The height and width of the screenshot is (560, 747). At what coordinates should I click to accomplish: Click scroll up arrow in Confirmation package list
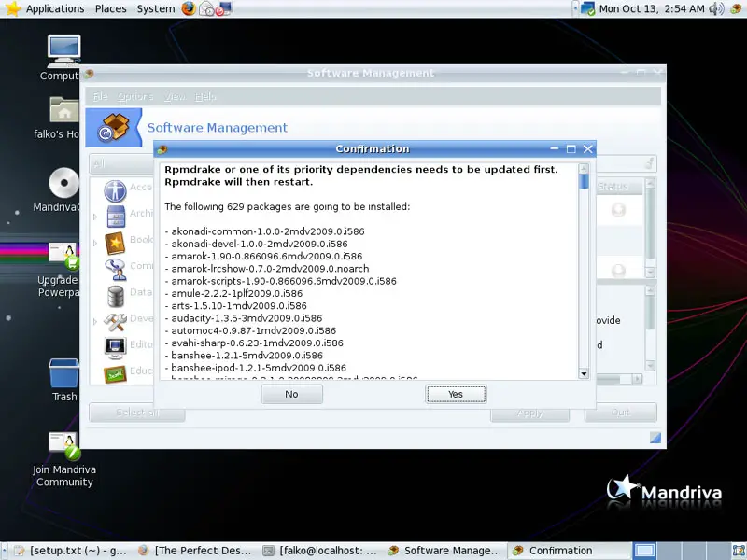[584, 168]
